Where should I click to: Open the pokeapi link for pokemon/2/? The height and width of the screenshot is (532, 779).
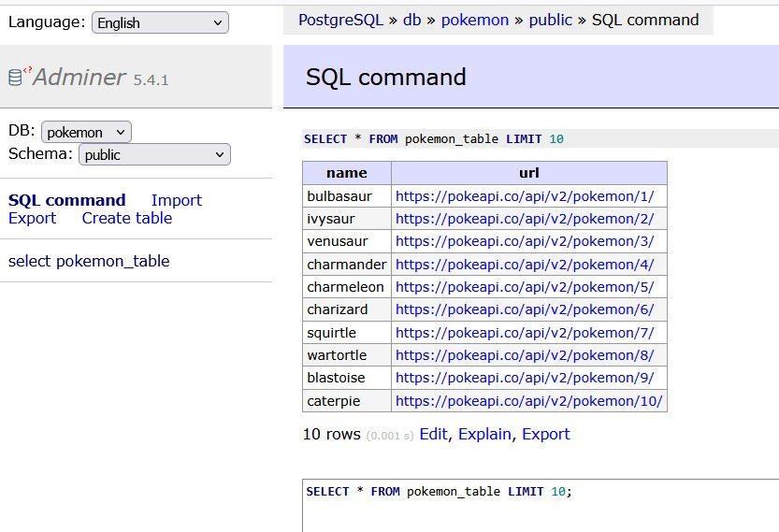pyautogui.click(x=525, y=219)
